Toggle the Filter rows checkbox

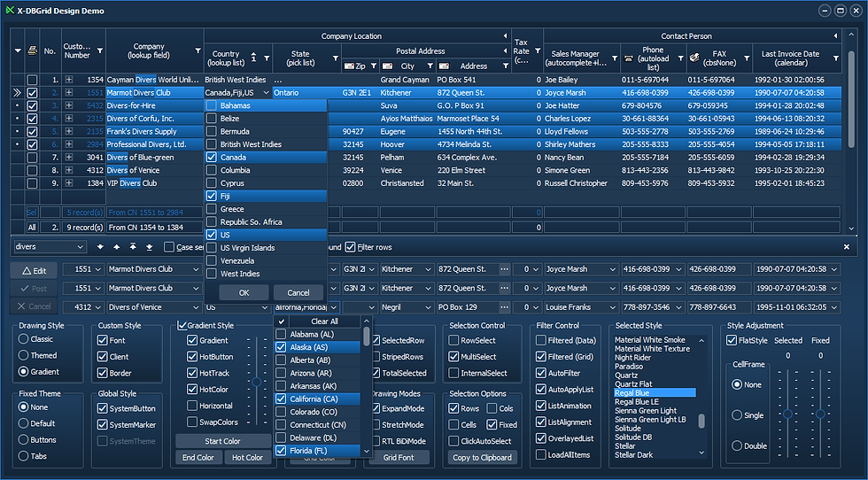tap(351, 247)
